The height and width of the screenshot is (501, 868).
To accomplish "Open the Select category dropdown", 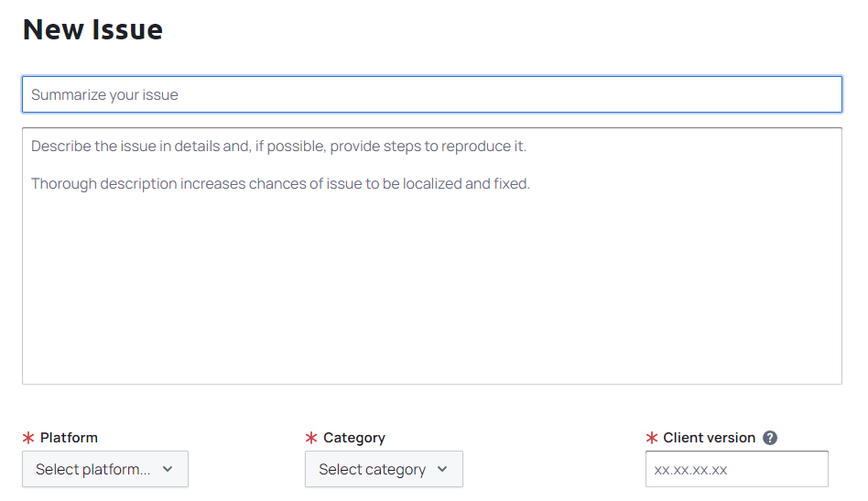I will [x=384, y=469].
